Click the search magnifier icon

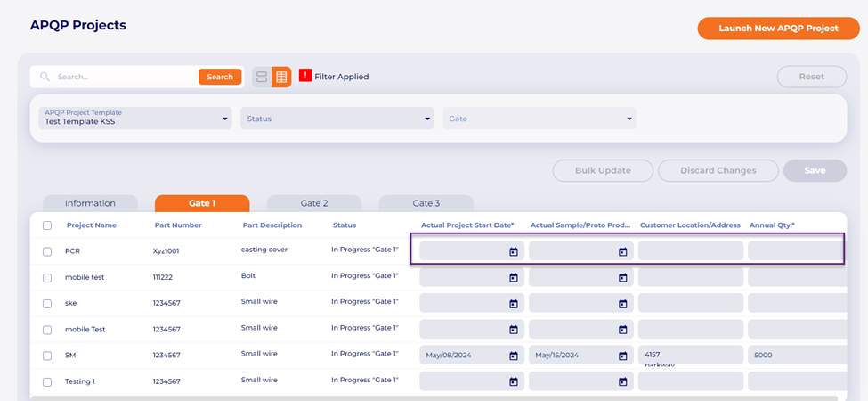pyautogui.click(x=45, y=77)
